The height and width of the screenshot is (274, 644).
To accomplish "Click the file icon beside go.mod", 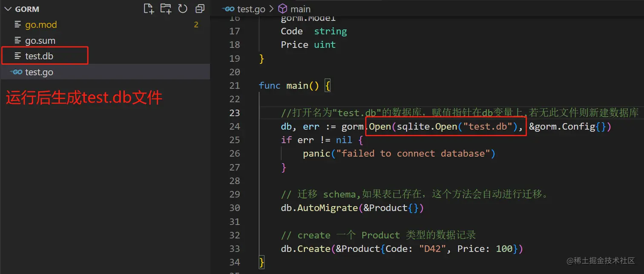I will 17,25.
